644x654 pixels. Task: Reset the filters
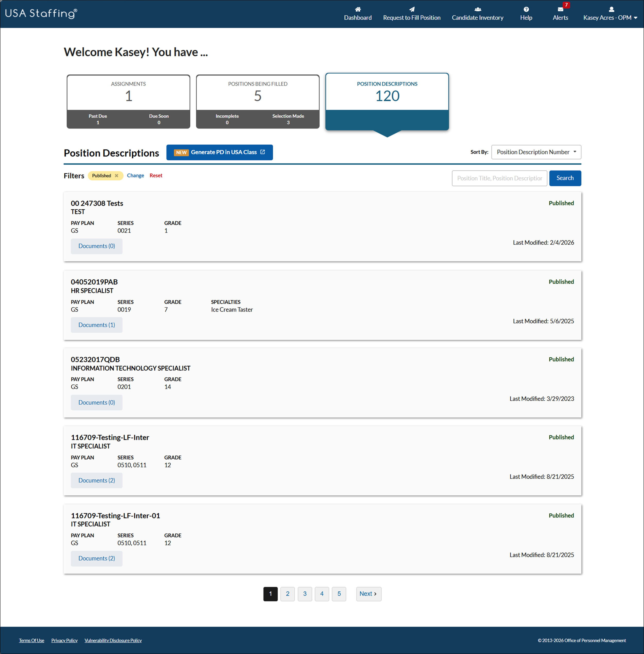point(156,176)
